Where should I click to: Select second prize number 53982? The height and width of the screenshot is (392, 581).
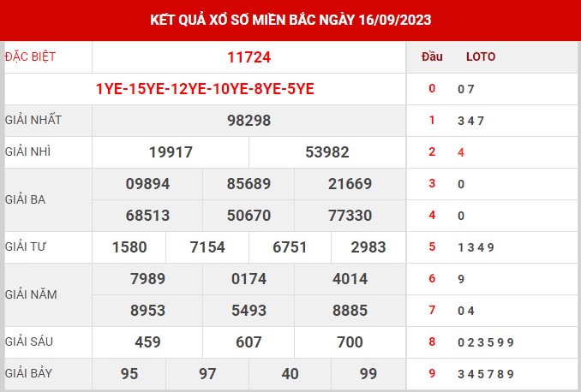(327, 152)
